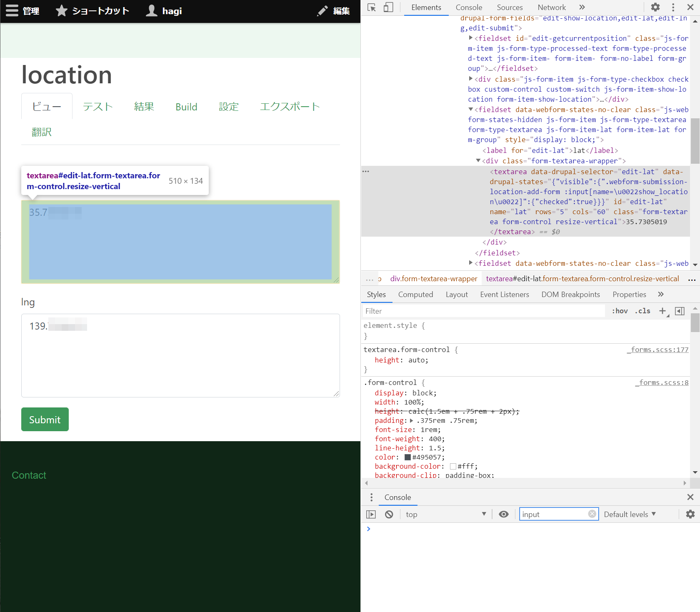Screen dimensions: 700x612
Task: Open ショートカット star shortcuts
Action: [92, 11]
